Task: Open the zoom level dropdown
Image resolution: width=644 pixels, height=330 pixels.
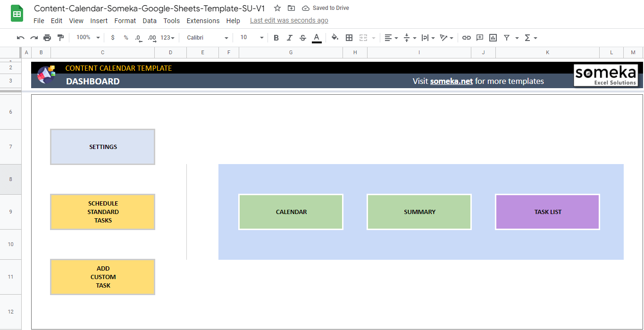Action: click(88, 38)
